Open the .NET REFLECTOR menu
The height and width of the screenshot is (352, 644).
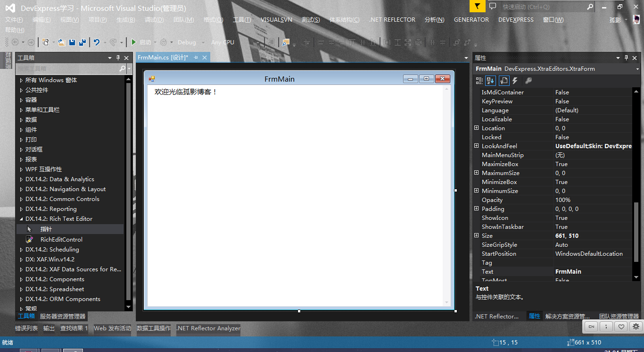(392, 19)
